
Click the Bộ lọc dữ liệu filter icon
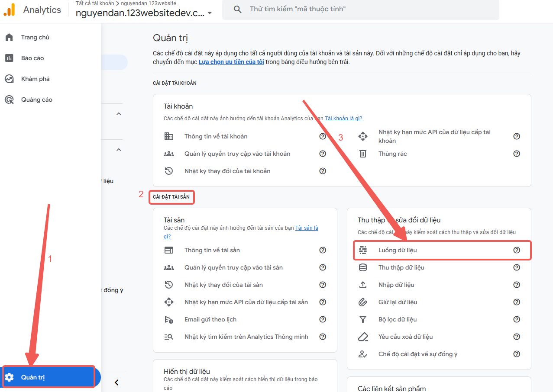363,319
